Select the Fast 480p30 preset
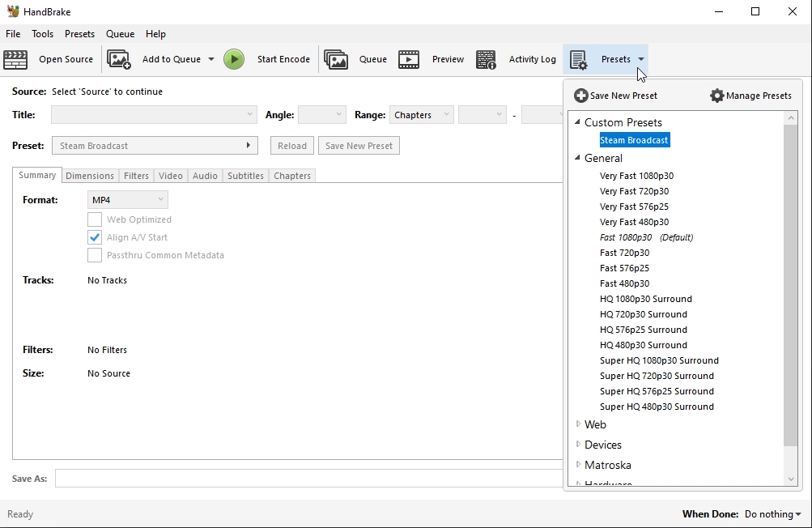The height and width of the screenshot is (528, 812). click(x=624, y=283)
